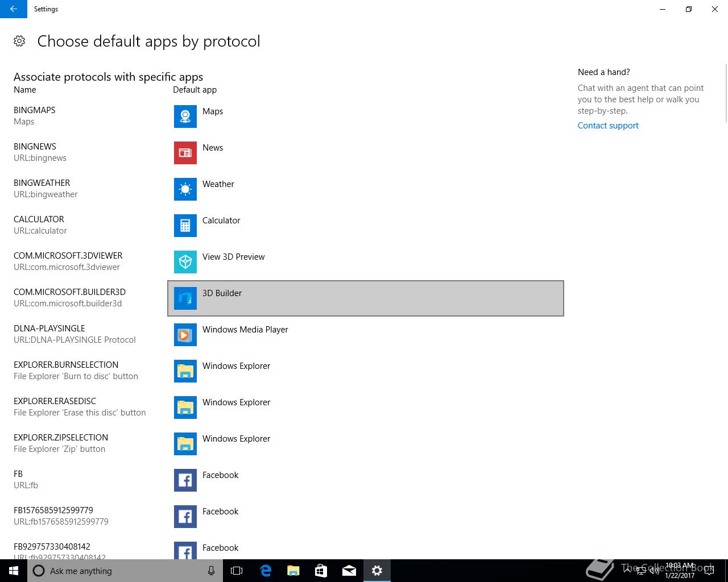Click the Cortana microphone icon

[211, 571]
